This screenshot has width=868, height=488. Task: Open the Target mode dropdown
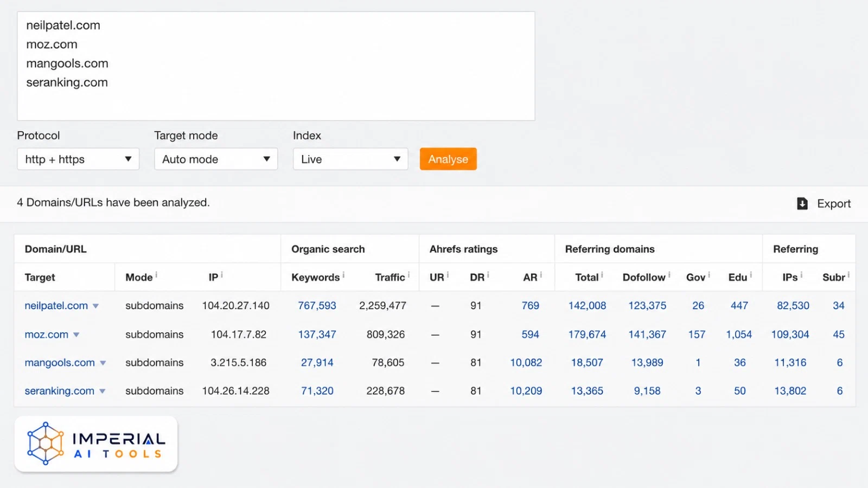pyautogui.click(x=216, y=159)
